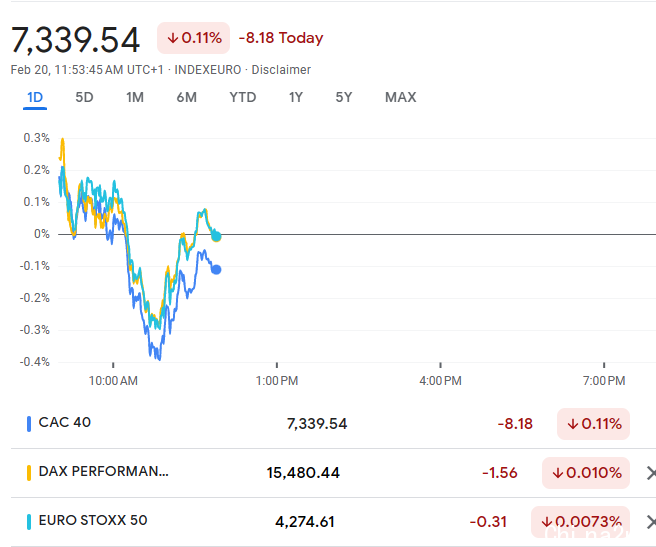The image size is (656, 547).
Task: Click the EURO STOXX change -0.31
Action: coord(488,522)
